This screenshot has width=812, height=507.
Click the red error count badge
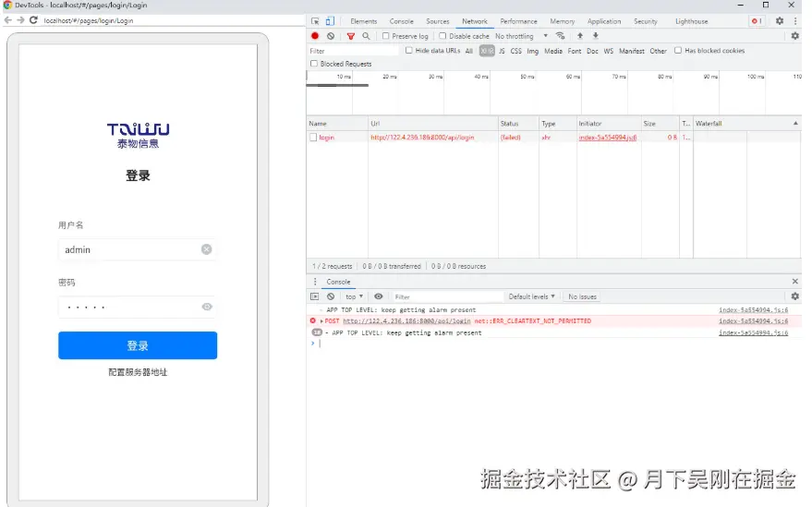click(x=757, y=21)
